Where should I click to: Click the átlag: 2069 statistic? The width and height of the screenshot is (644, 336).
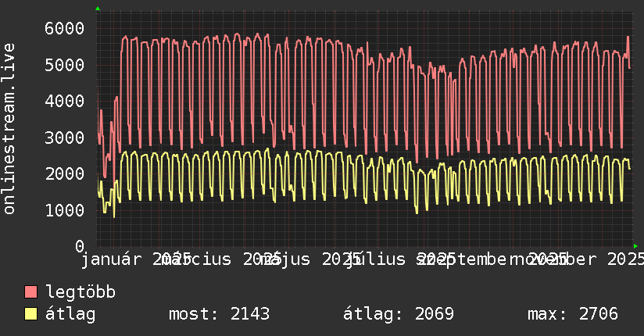point(399,314)
